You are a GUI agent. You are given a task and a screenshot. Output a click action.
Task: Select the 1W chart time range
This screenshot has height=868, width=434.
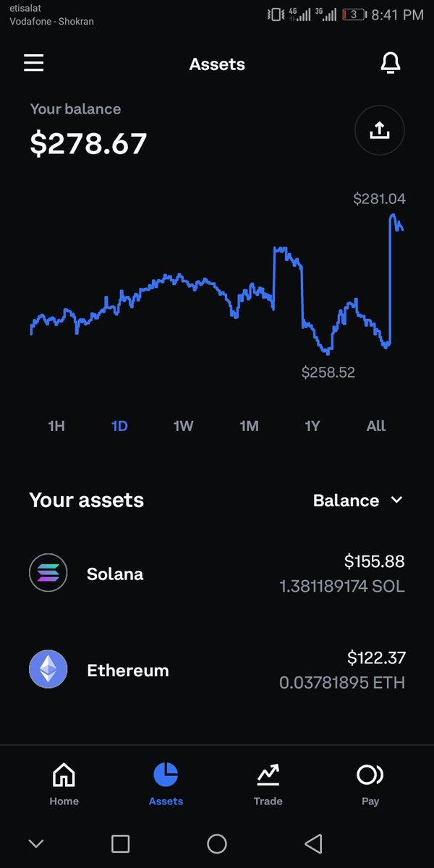click(184, 426)
